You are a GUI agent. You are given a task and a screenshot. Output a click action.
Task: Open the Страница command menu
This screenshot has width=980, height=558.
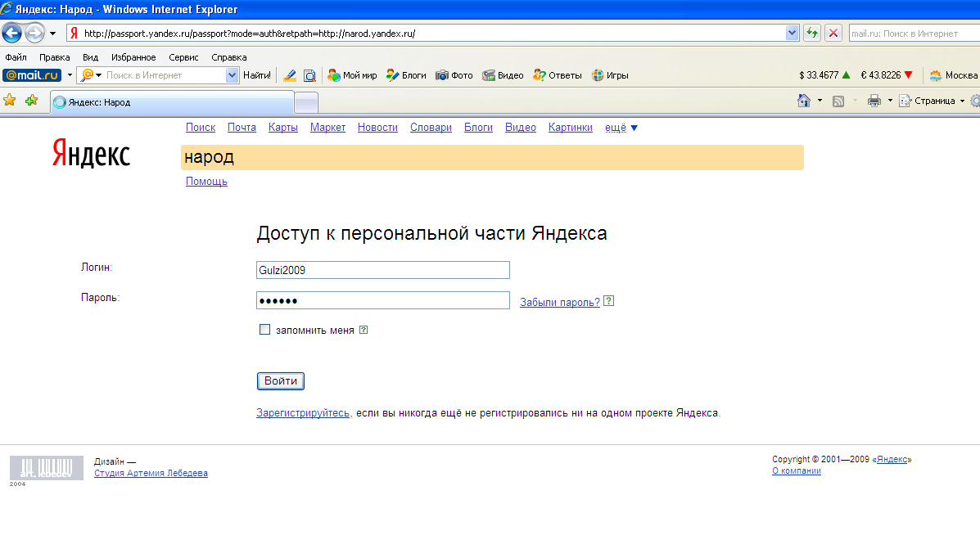click(931, 101)
